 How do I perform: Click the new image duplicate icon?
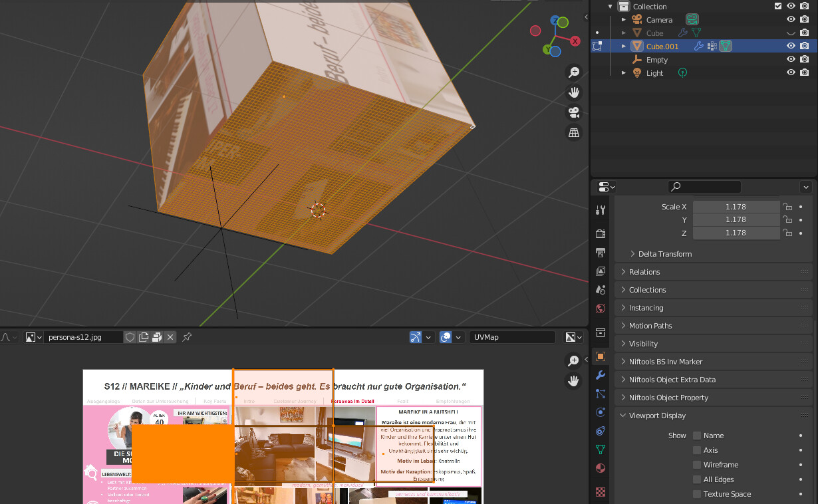coord(144,337)
